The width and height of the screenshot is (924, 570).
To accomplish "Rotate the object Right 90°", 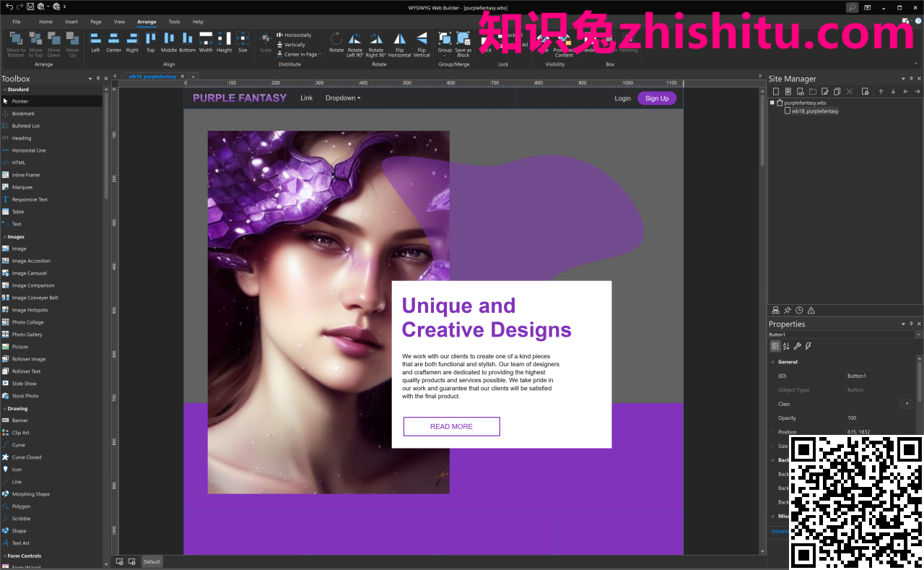I will pyautogui.click(x=376, y=43).
